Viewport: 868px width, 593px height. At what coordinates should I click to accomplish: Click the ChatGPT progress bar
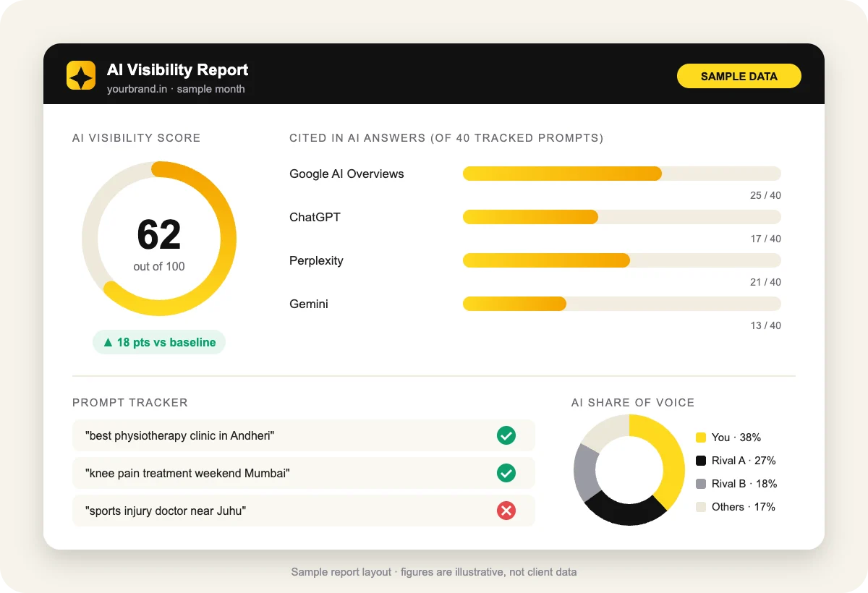(x=622, y=217)
